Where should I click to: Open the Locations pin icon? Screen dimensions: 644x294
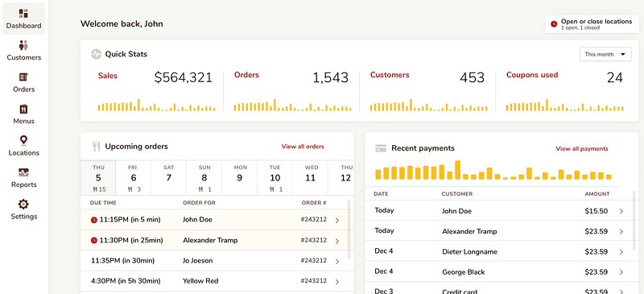coord(23,141)
